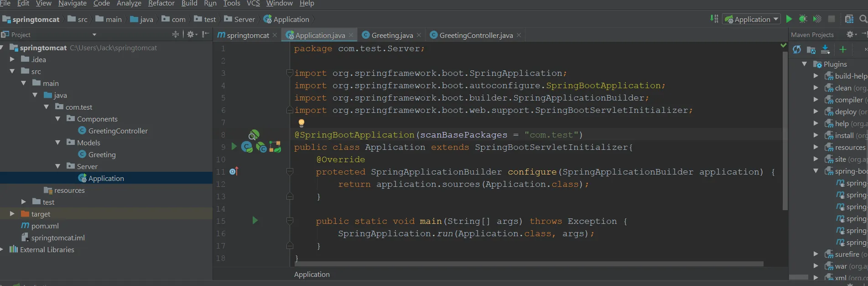Expand the test folder in project tree
The width and height of the screenshot is (868, 286).
[x=24, y=202]
